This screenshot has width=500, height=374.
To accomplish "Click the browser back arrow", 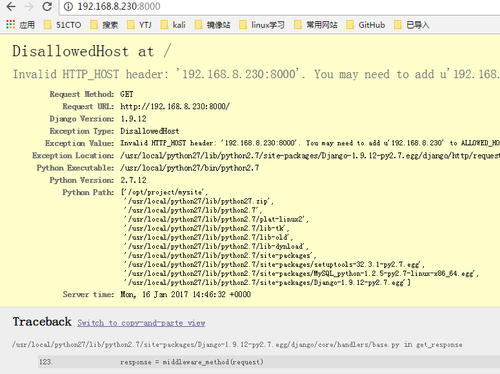I will coord(11,6).
